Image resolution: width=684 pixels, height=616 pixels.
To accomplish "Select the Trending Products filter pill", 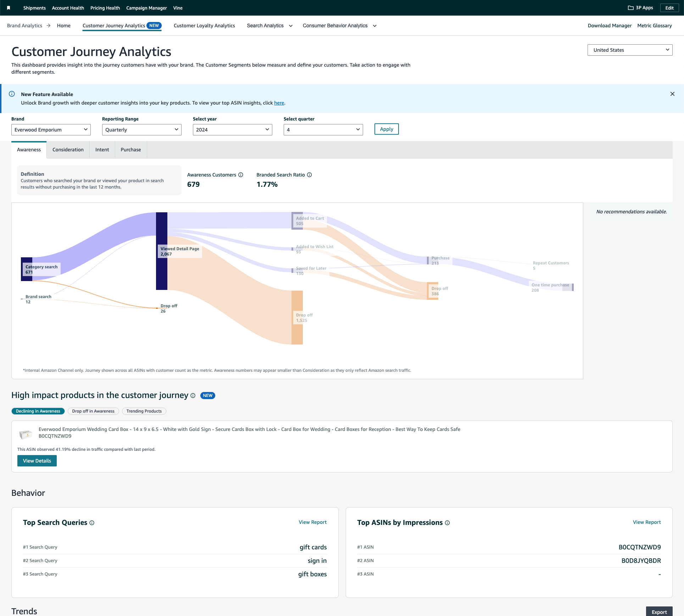I will point(144,411).
